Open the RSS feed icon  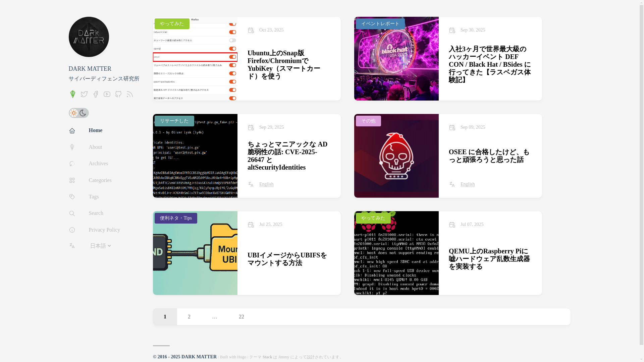tap(130, 95)
